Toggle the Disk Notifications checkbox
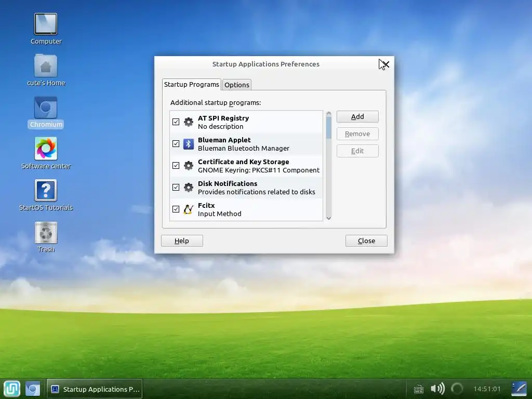 [x=176, y=187]
